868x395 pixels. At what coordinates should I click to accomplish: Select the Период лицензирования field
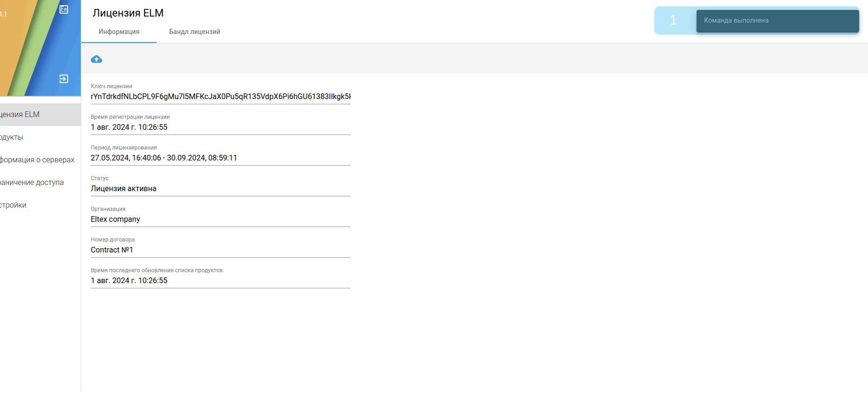pos(220,158)
